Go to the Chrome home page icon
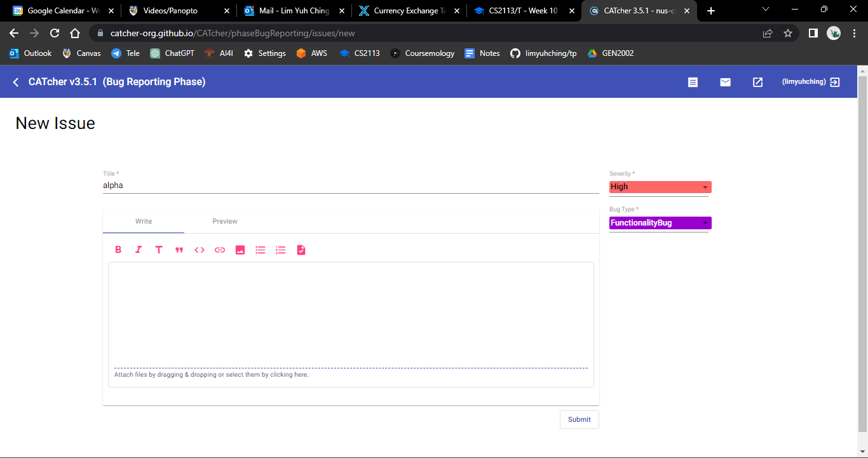 click(75, 33)
